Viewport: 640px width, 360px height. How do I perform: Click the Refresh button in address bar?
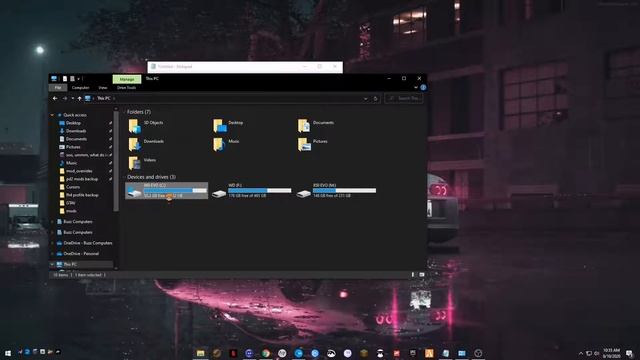tap(376, 98)
